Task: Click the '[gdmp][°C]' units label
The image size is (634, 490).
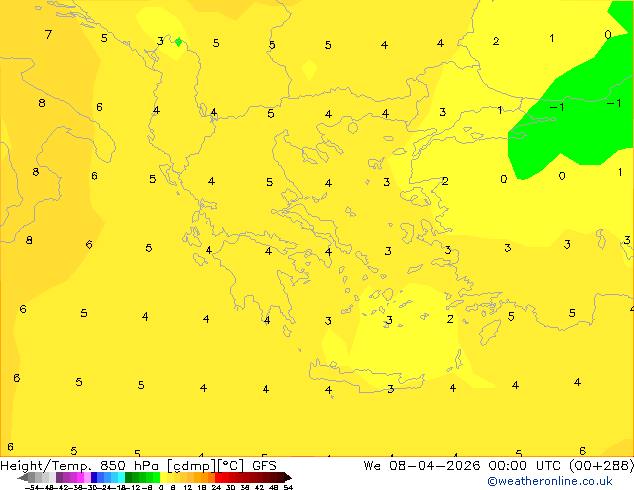Action: coord(206,466)
